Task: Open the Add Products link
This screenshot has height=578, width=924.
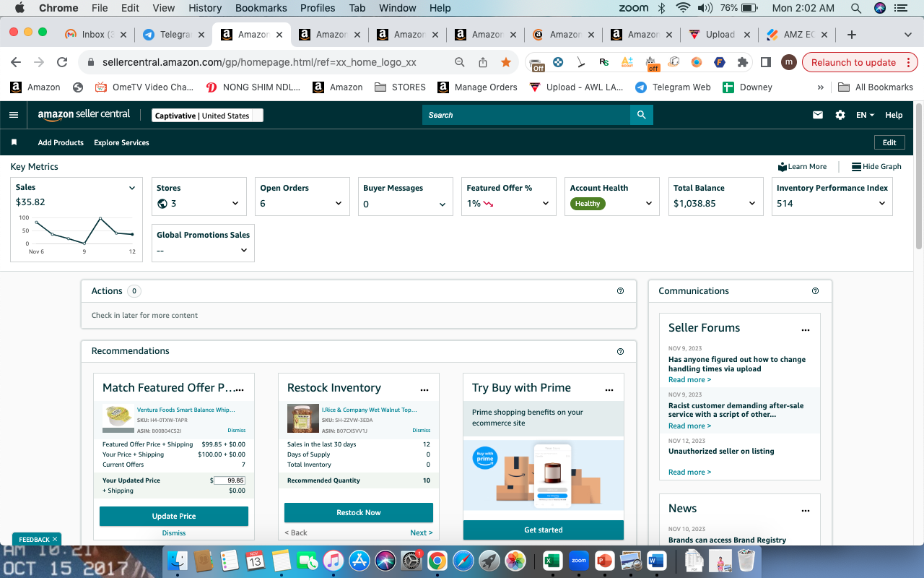Action: pos(61,142)
